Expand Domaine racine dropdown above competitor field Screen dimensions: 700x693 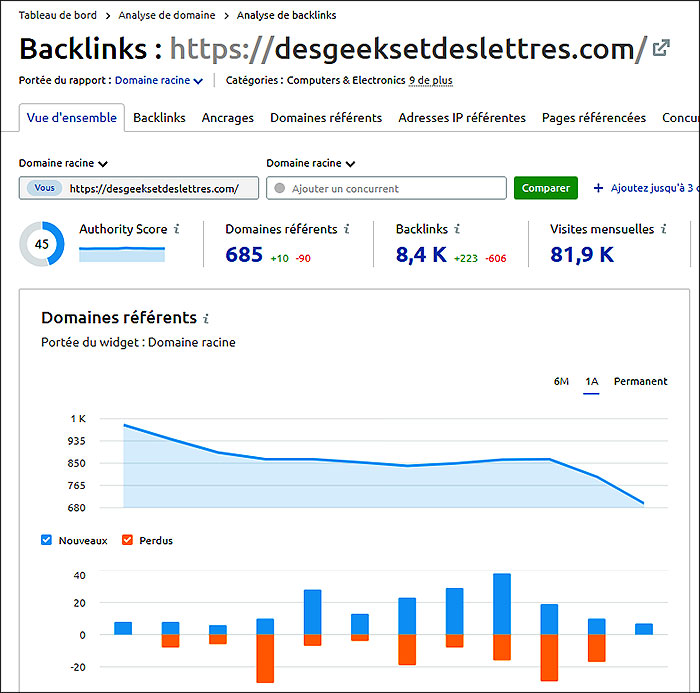[x=311, y=163]
